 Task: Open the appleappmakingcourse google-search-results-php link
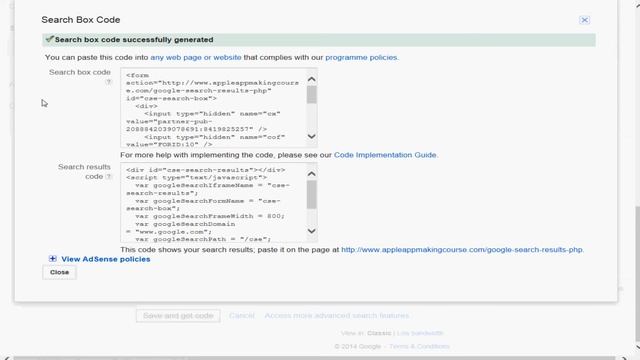click(x=462, y=249)
